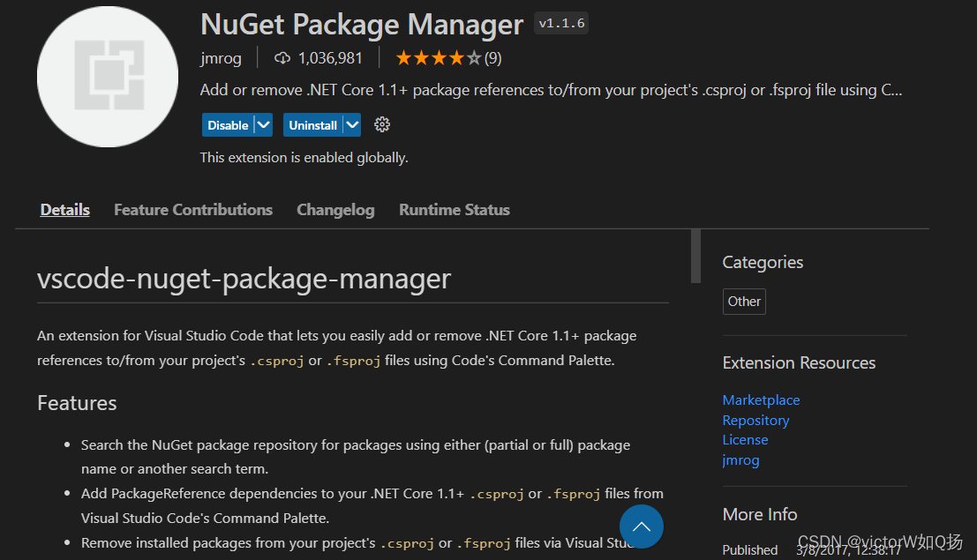Click the Categories heading
Viewport: 977px width, 560px height.
tap(763, 262)
